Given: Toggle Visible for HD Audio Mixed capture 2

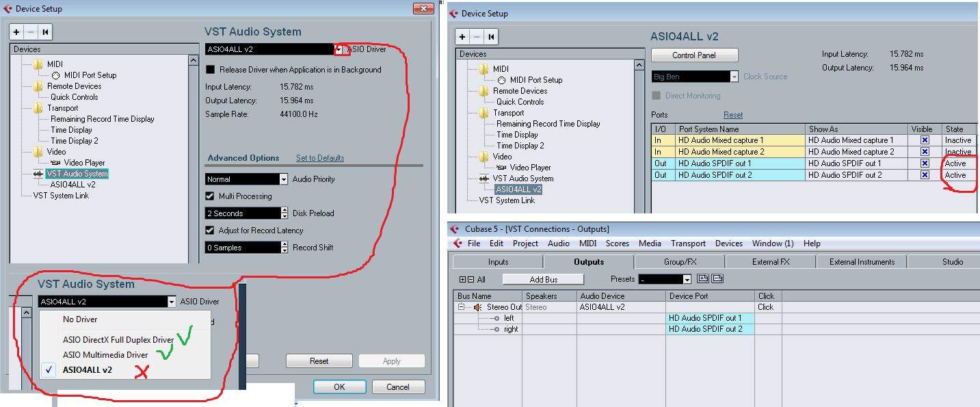Looking at the screenshot, I should coord(925,152).
